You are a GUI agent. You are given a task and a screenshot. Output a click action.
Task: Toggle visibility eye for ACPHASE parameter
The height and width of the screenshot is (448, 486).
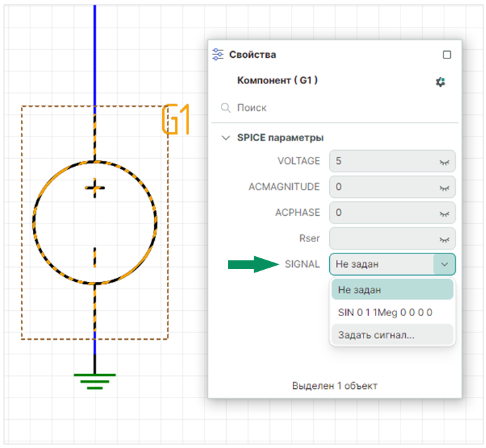(444, 213)
